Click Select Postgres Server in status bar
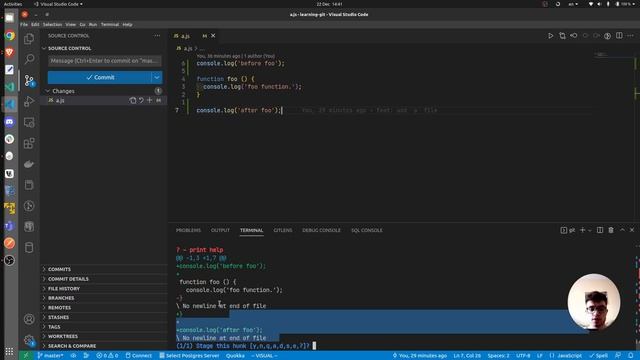The image size is (640, 360). (189, 356)
